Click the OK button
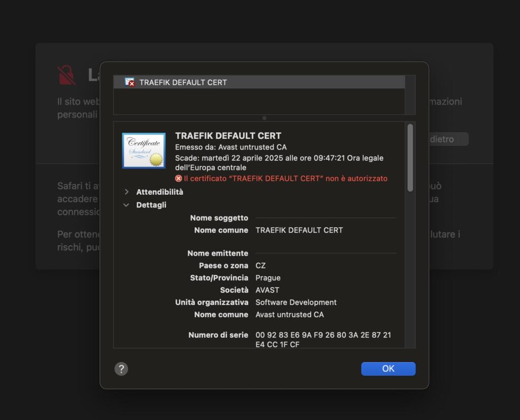Screen dimensions: 520x420 [x=388, y=369]
